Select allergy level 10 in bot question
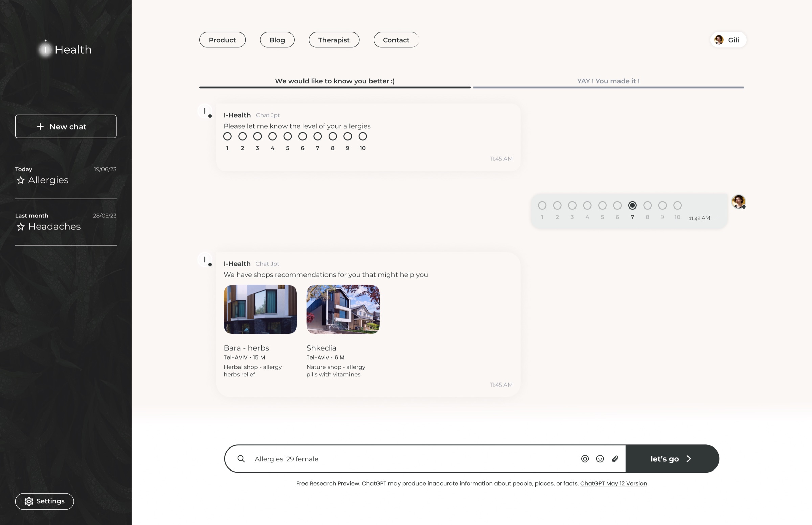812x525 pixels. click(363, 136)
